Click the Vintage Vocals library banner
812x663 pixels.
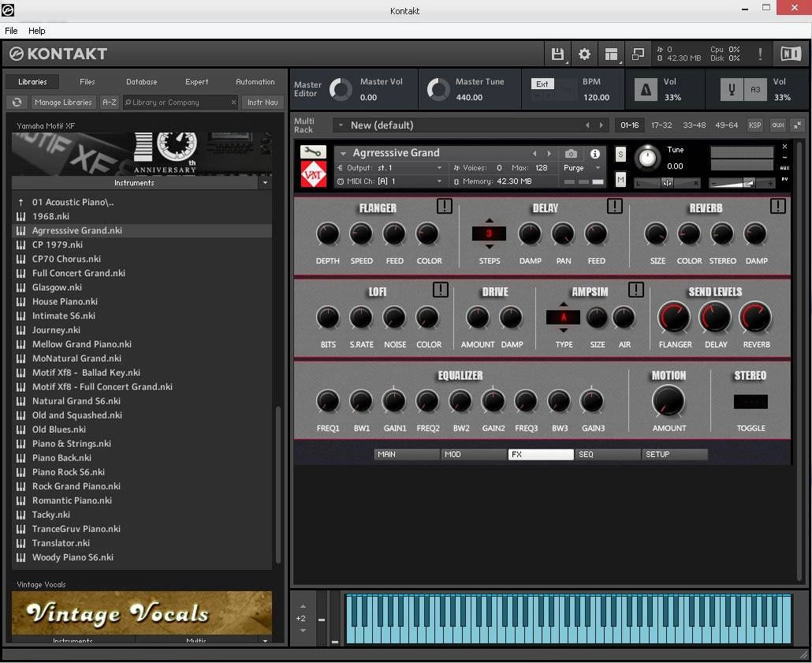click(142, 613)
